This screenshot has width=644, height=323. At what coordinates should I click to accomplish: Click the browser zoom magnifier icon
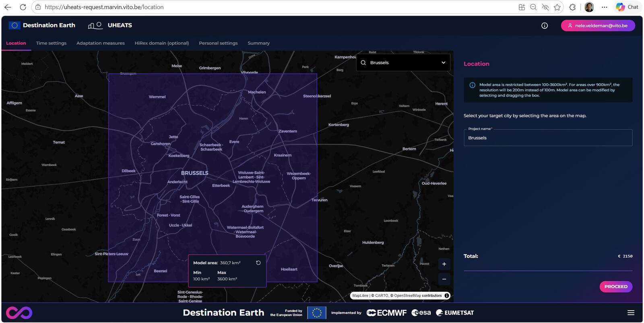[533, 7]
